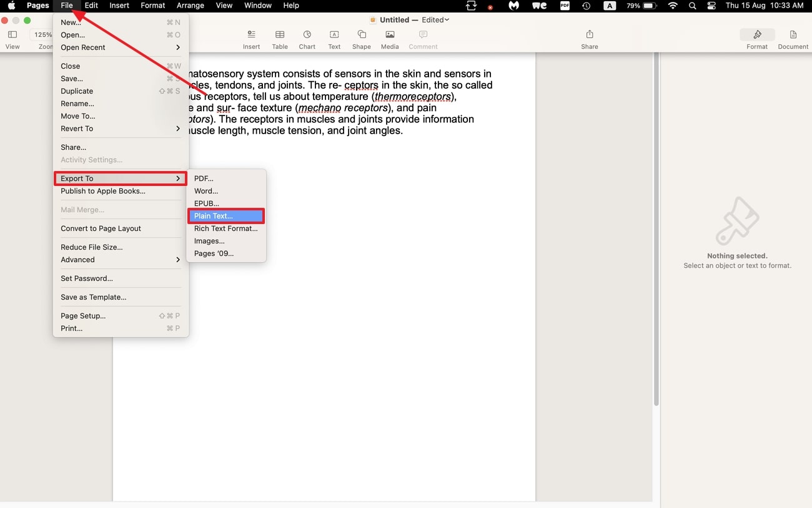Export document as Pages '09...
Image resolution: width=812 pixels, height=508 pixels.
[x=226, y=253]
